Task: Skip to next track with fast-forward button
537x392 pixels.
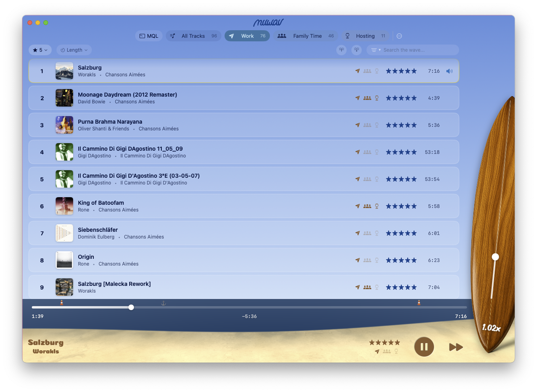Action: point(456,347)
